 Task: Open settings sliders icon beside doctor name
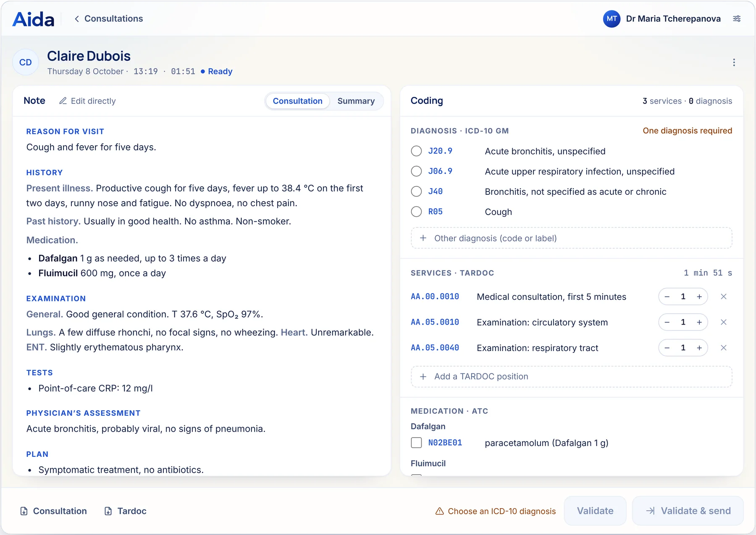(737, 18)
